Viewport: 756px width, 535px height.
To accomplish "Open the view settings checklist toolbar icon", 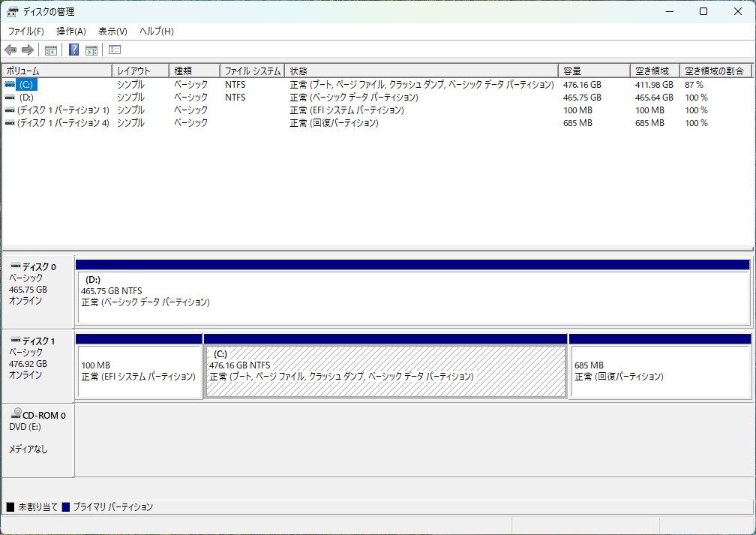I will coord(115,50).
